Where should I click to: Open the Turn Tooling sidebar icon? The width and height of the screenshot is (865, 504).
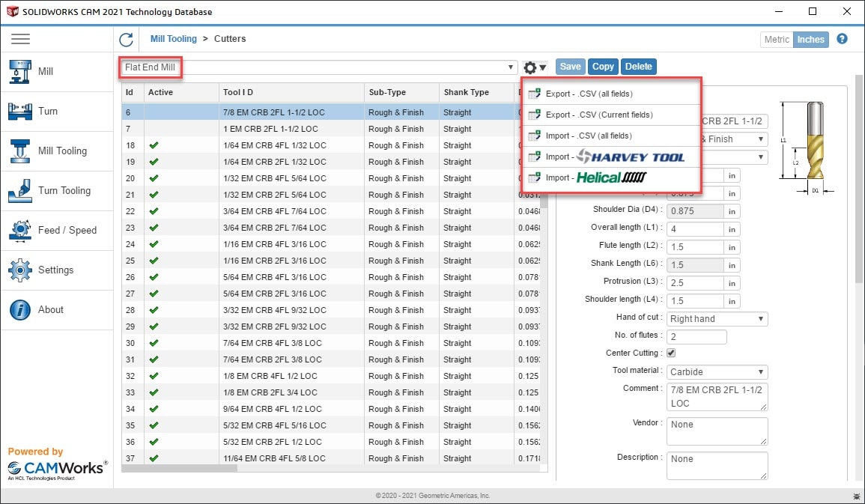coord(20,191)
